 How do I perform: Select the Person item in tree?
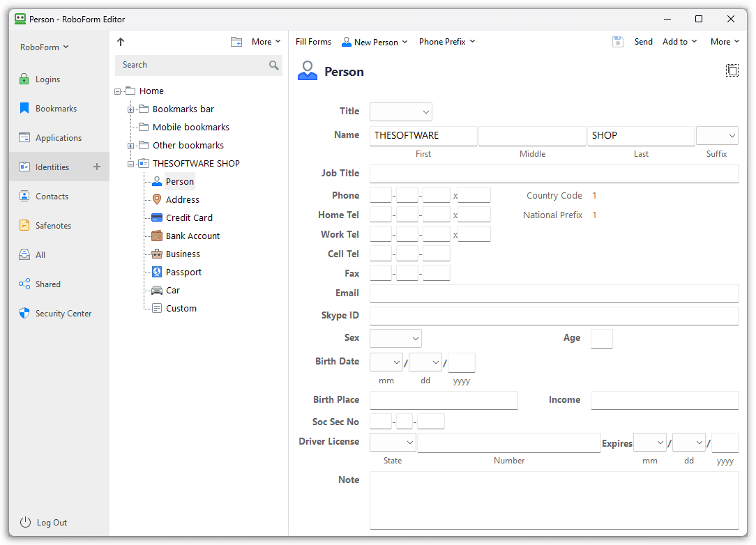(180, 182)
